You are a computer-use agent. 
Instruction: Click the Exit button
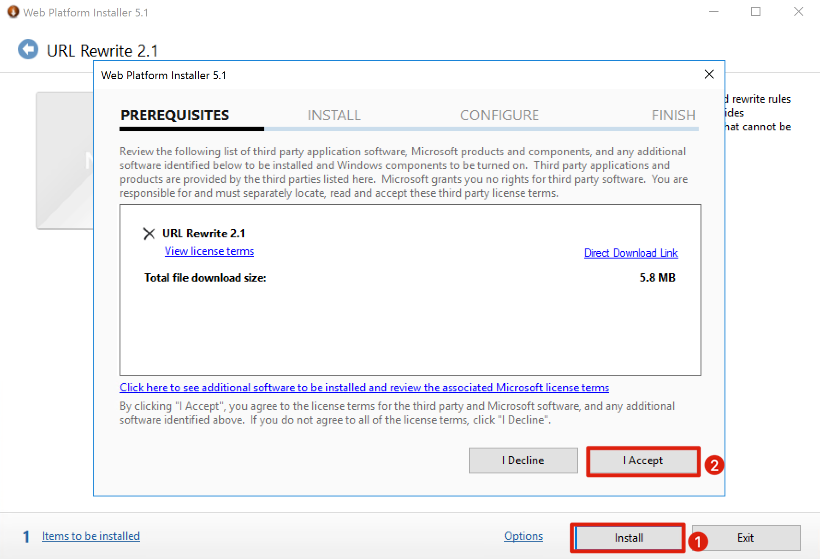pos(746,538)
